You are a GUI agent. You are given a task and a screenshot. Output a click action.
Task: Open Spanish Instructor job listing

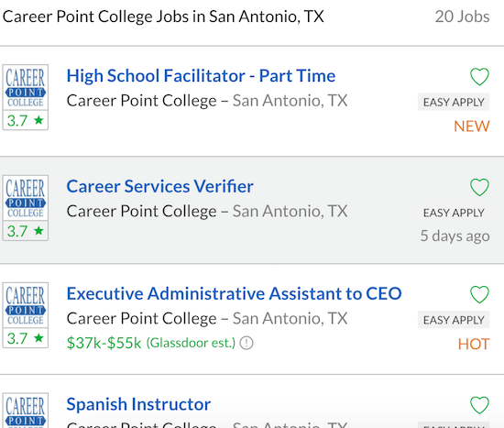[138, 404]
